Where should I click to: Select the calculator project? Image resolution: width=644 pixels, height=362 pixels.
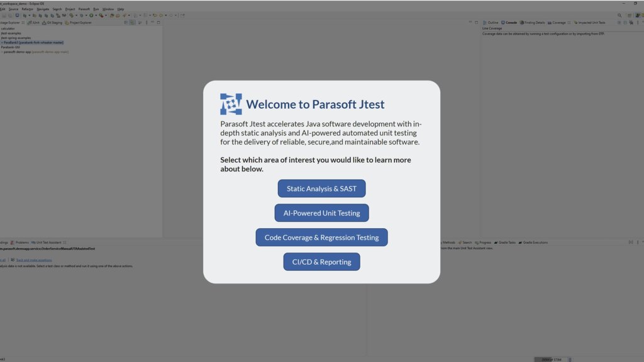(x=8, y=29)
